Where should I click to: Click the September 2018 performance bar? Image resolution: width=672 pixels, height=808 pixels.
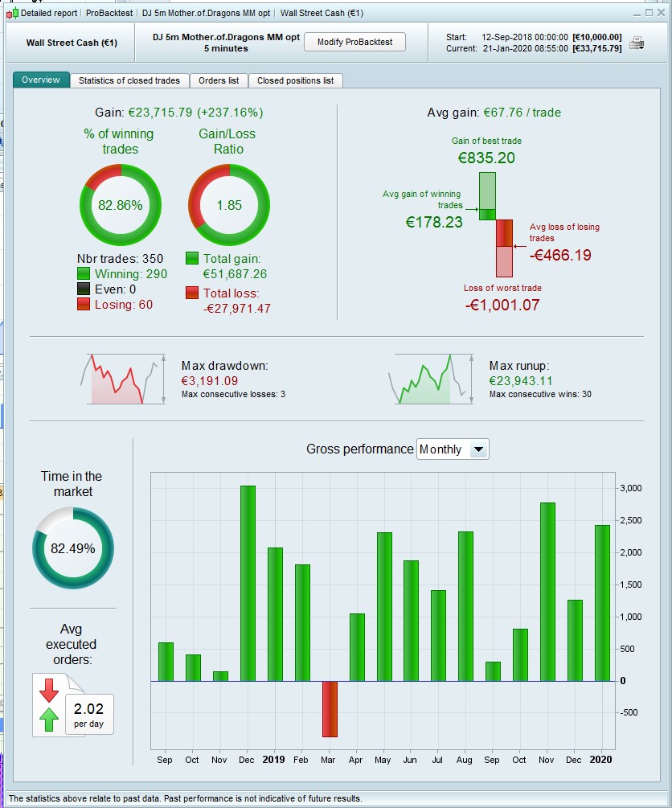point(166,662)
